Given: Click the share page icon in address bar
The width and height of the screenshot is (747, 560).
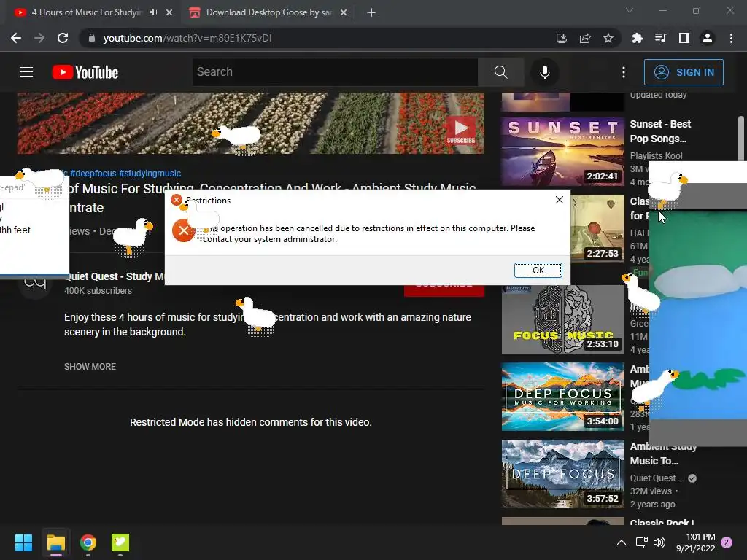Looking at the screenshot, I should point(585,38).
